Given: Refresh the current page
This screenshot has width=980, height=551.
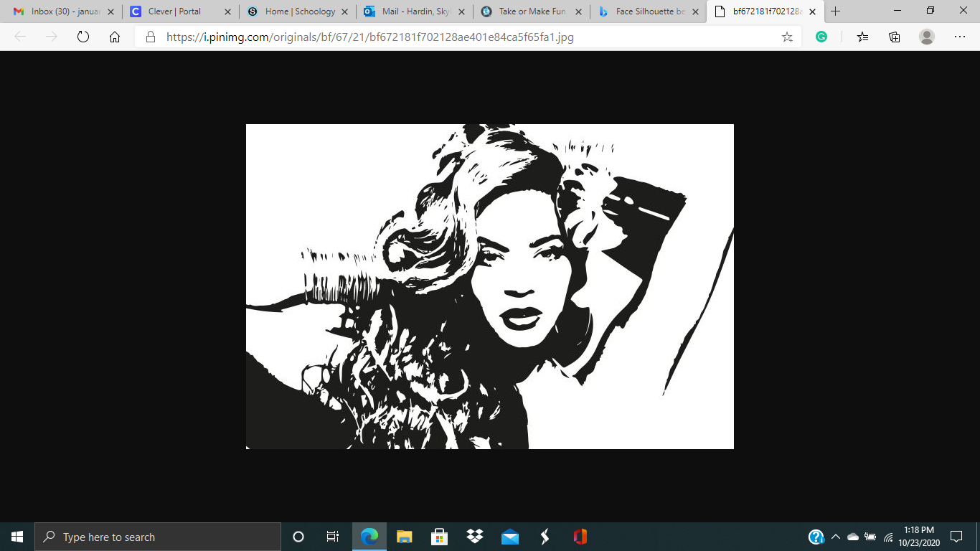Looking at the screenshot, I should (83, 37).
